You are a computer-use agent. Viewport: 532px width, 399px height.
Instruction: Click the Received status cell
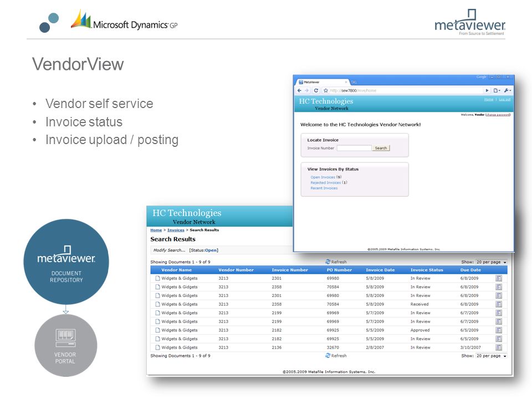[x=420, y=304]
